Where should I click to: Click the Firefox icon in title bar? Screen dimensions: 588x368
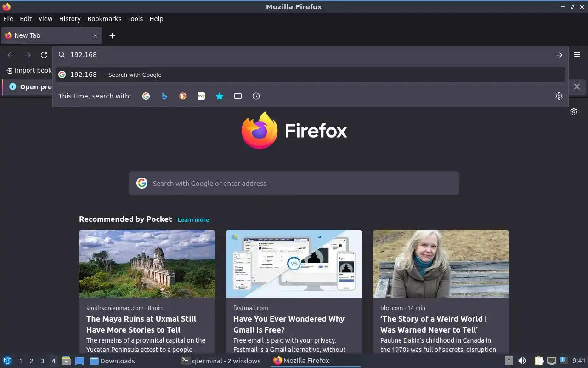tap(6, 6)
